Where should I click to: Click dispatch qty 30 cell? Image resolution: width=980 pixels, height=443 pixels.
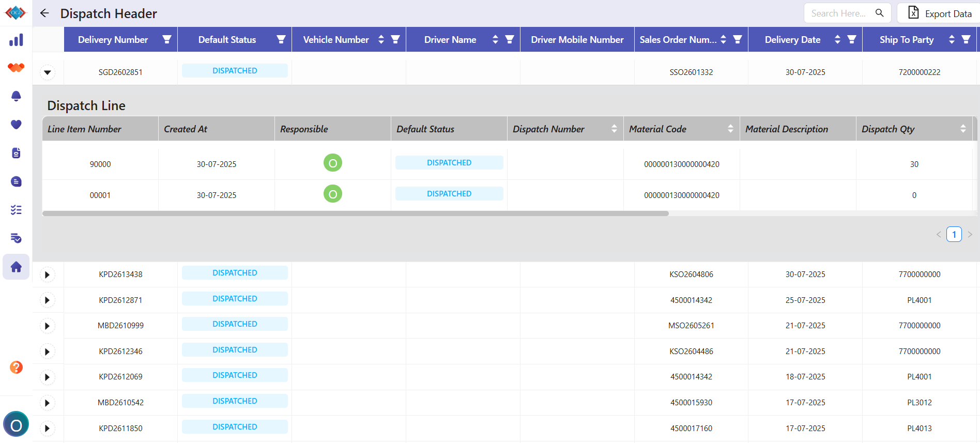click(x=914, y=164)
